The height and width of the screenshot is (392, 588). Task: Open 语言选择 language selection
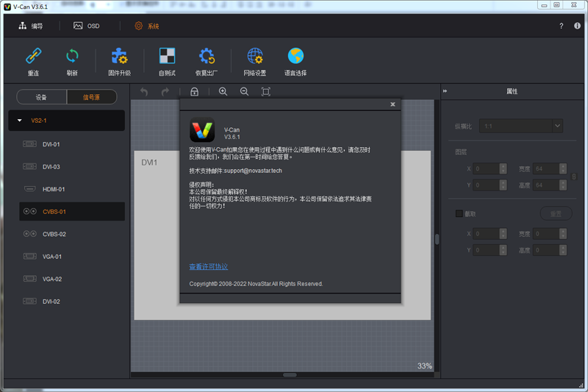coord(295,57)
